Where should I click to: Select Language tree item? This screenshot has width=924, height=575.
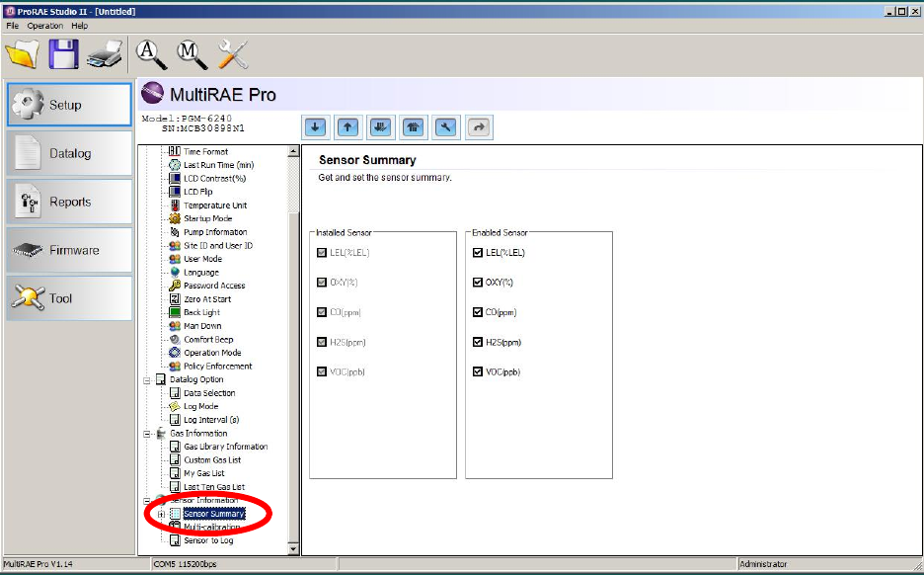(x=201, y=273)
